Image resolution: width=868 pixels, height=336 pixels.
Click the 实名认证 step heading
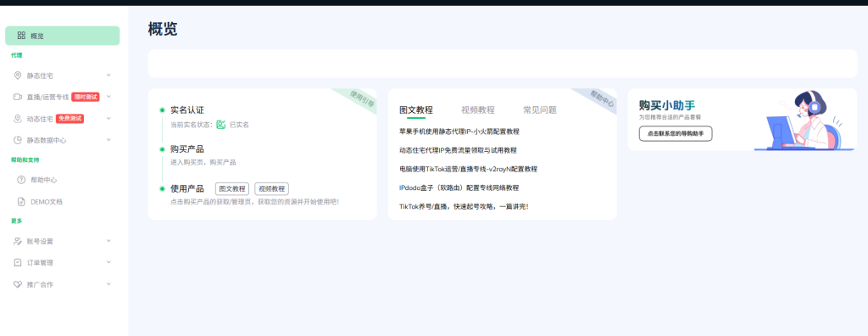coord(187,110)
